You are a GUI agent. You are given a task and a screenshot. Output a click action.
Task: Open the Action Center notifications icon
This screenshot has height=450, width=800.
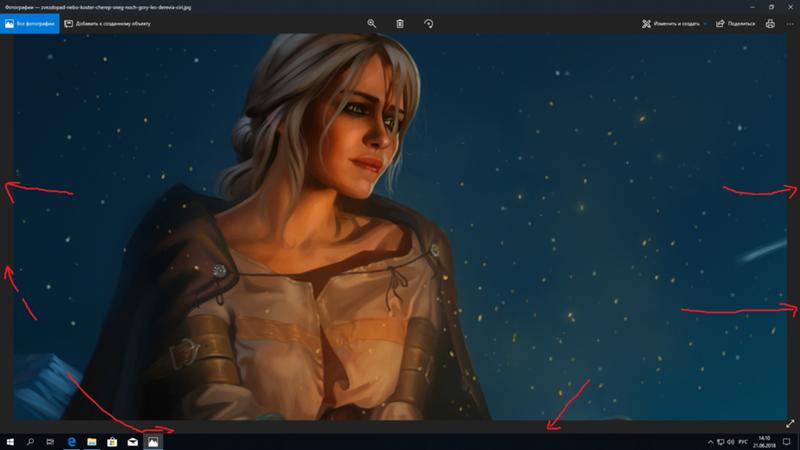point(787,442)
